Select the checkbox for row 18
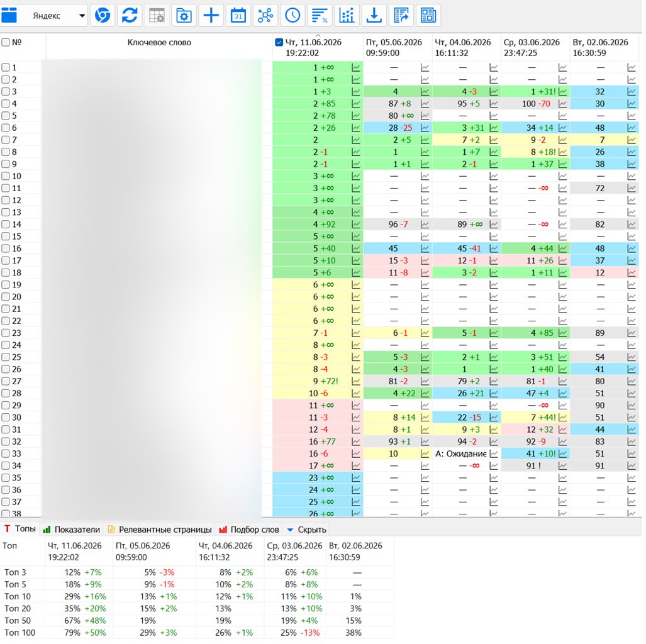 [6, 273]
